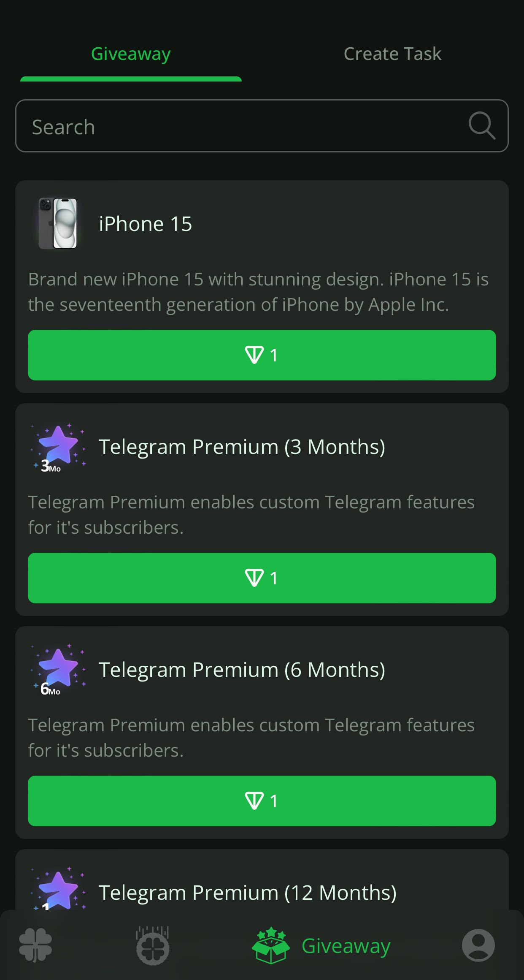Viewport: 524px width, 980px height.
Task: Open the clover home tab icon
Action: (35, 945)
